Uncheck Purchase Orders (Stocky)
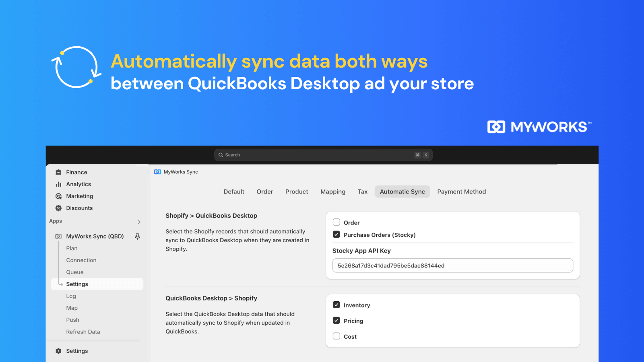Viewport: 644px width, 362px height. tap(336, 234)
